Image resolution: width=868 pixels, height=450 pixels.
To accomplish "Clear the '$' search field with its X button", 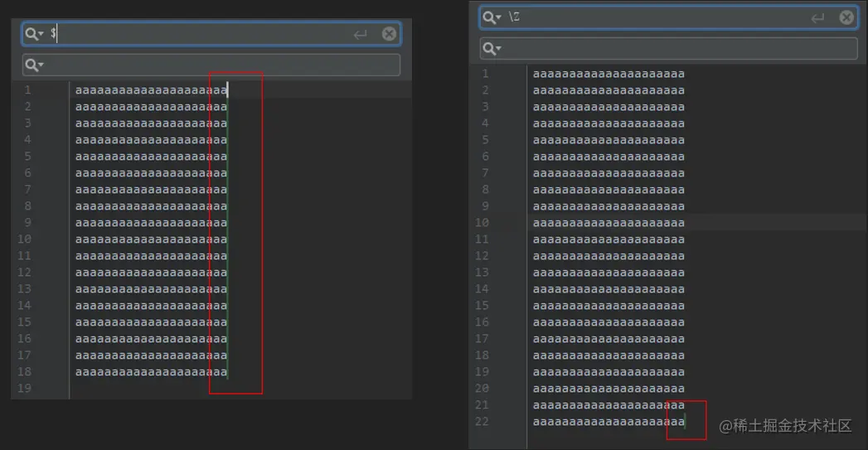I will 389,34.
